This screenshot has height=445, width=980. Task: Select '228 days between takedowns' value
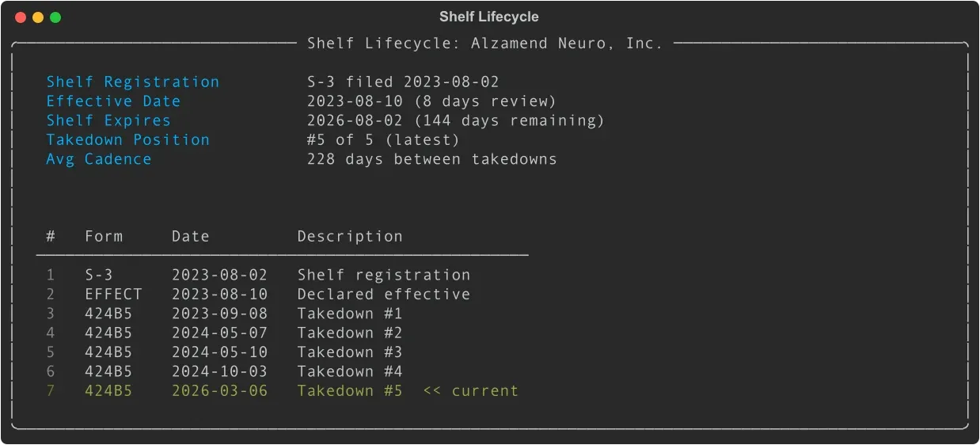coord(432,159)
